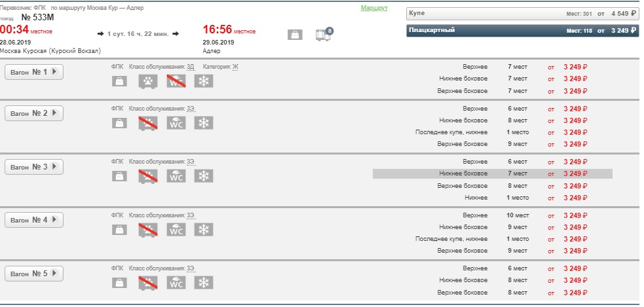Image resolution: width=644 pixels, height=307 pixels.
Task: Open the Маршрут route link
Action: click(x=374, y=8)
